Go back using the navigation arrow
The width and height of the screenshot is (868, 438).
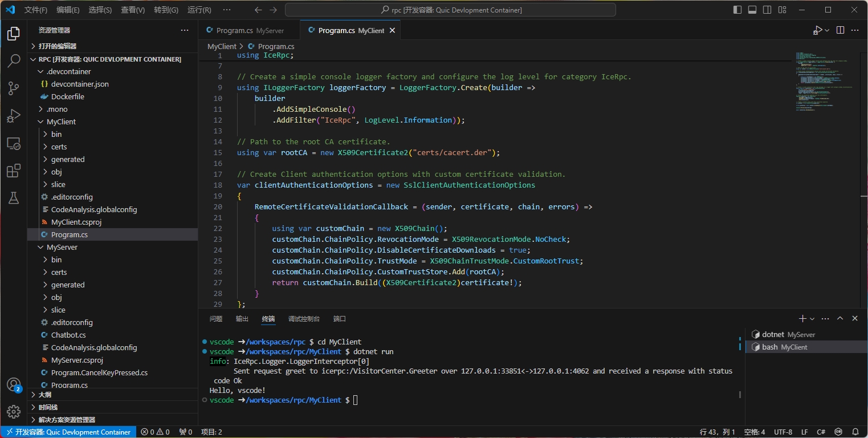pos(258,10)
